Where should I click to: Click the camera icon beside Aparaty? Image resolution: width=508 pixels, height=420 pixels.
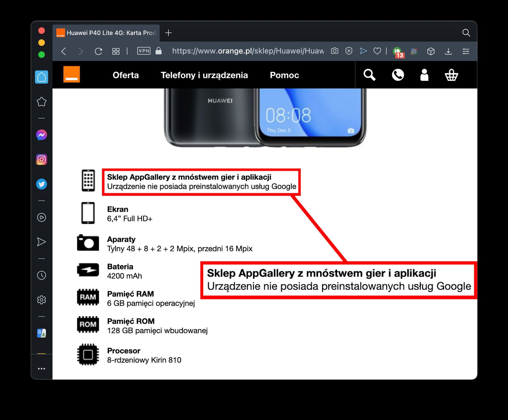coord(88,243)
